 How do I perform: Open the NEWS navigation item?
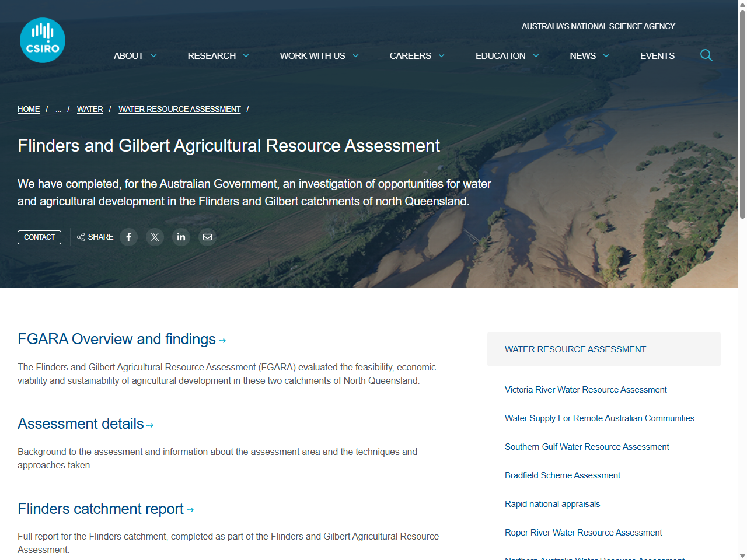pos(583,56)
